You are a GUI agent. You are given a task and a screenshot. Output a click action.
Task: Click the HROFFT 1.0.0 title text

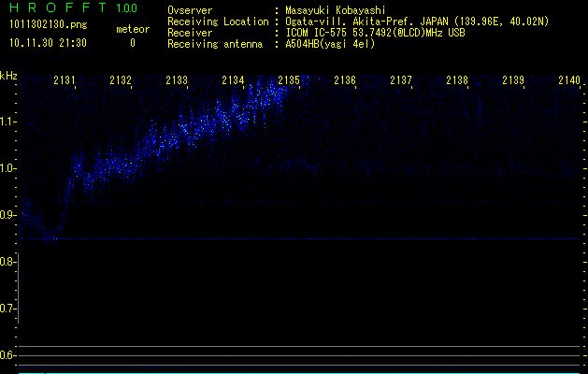click(x=74, y=7)
